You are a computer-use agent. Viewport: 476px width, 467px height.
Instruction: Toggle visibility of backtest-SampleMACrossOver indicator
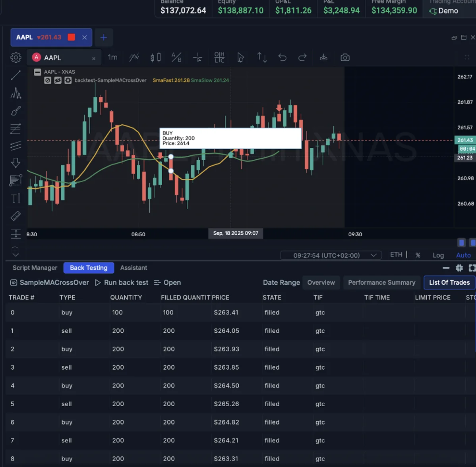pyautogui.click(x=58, y=81)
